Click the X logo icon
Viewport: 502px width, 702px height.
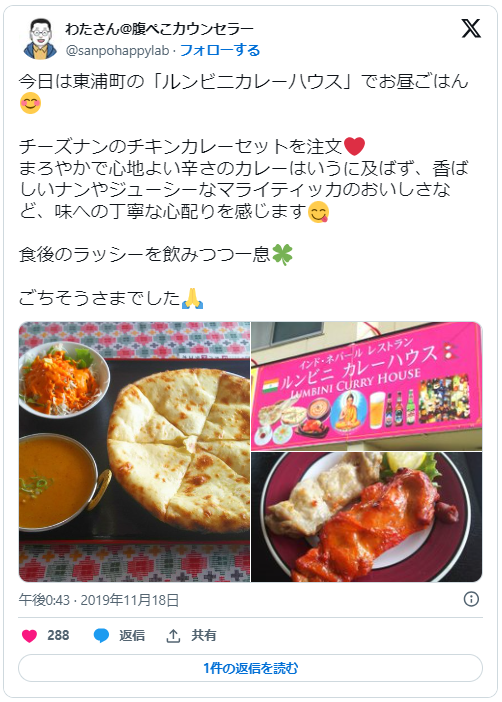(471, 29)
